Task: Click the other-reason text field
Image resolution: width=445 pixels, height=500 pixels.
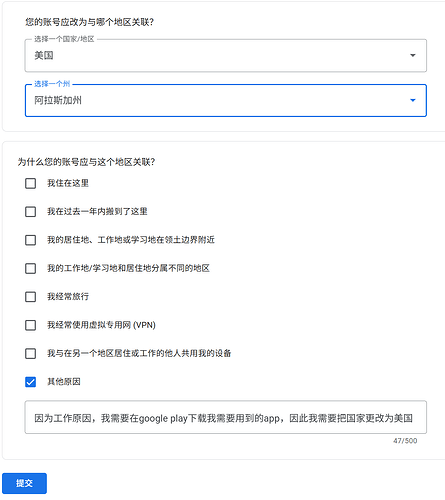Action: (x=226, y=417)
